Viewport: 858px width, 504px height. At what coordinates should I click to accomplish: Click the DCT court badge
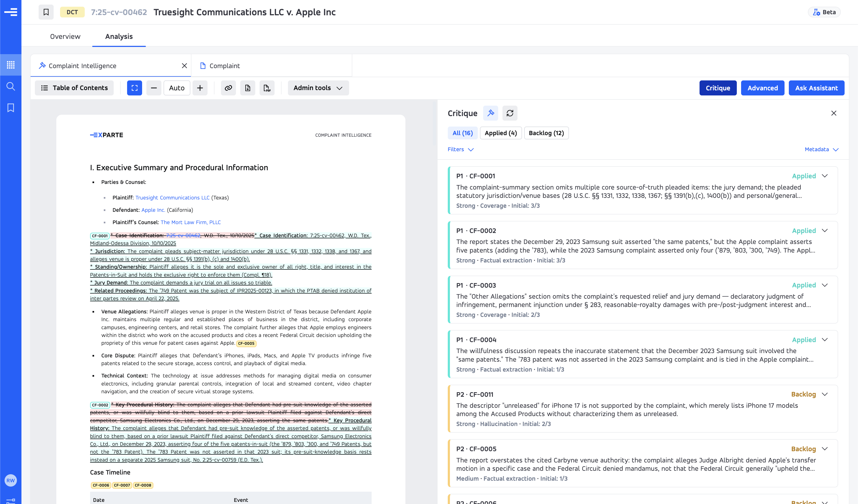[x=72, y=12]
